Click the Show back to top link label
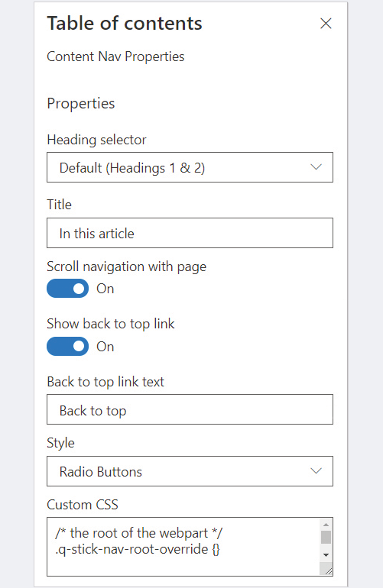 pos(111,324)
